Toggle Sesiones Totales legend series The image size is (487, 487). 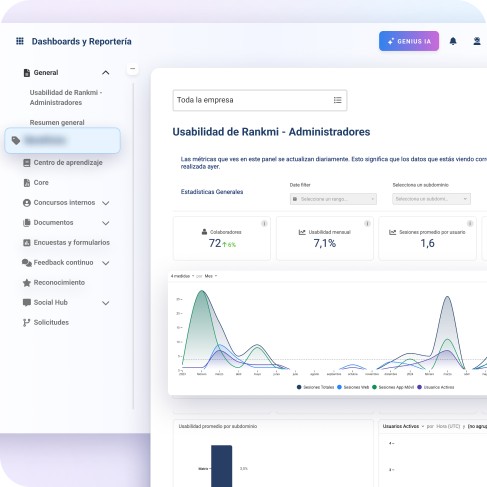pyautogui.click(x=315, y=387)
